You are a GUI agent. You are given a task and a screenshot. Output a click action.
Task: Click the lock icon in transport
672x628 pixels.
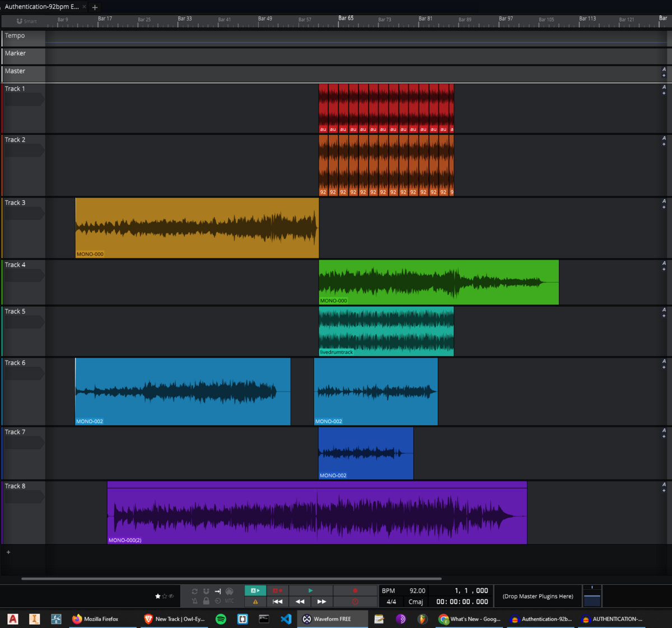[x=206, y=601]
